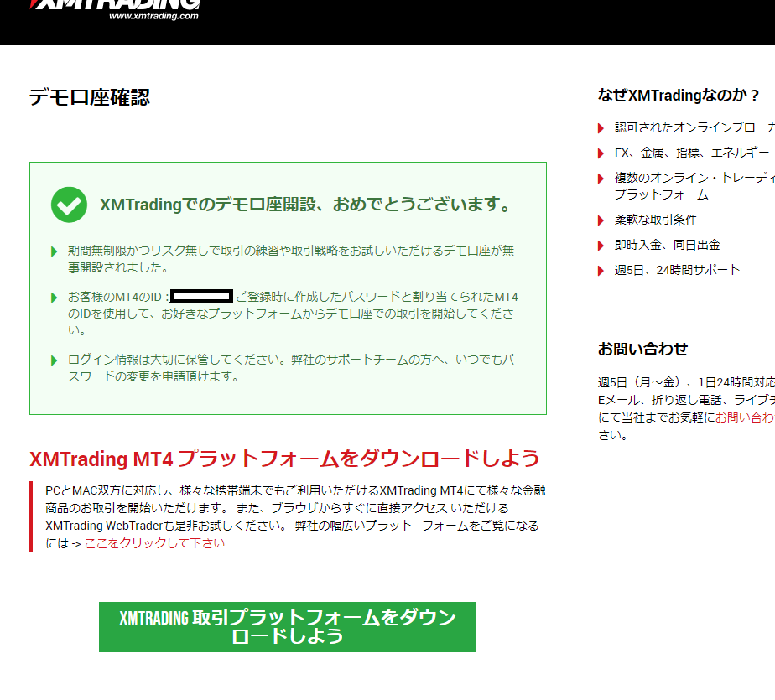775x700 pixels.
Task: Click the green checkmark success icon
Action: click(x=69, y=205)
